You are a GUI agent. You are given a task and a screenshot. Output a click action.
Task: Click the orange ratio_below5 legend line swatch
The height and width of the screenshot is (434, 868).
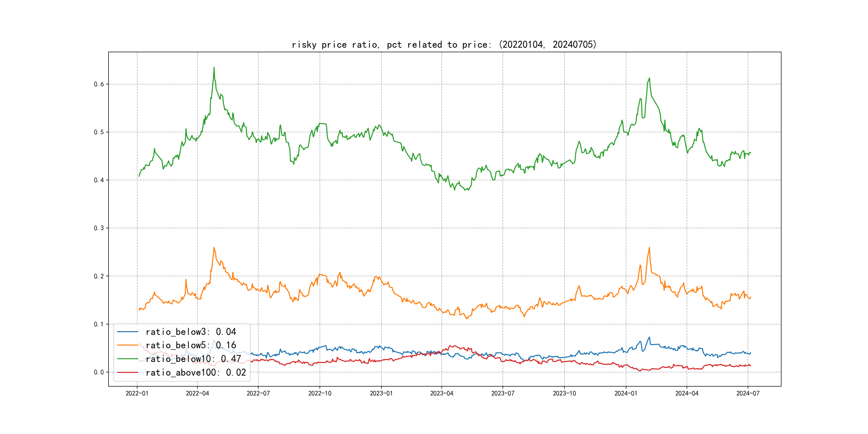pyautogui.click(x=127, y=345)
